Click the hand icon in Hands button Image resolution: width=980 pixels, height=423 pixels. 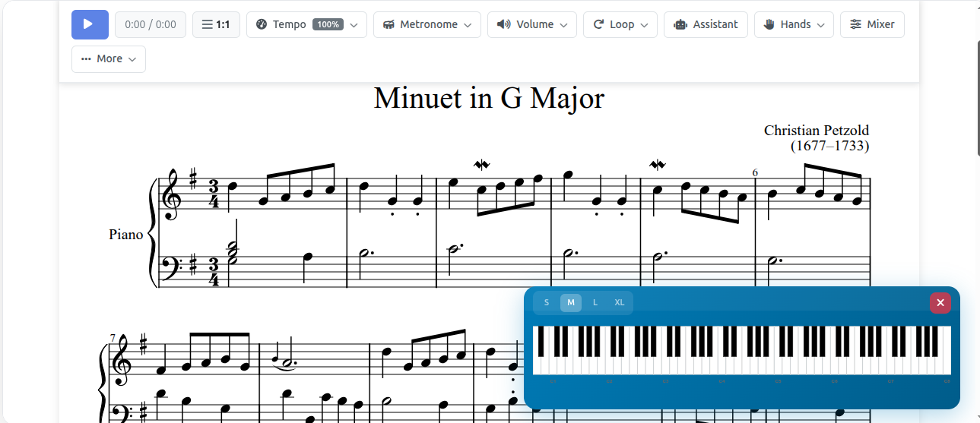(x=769, y=24)
